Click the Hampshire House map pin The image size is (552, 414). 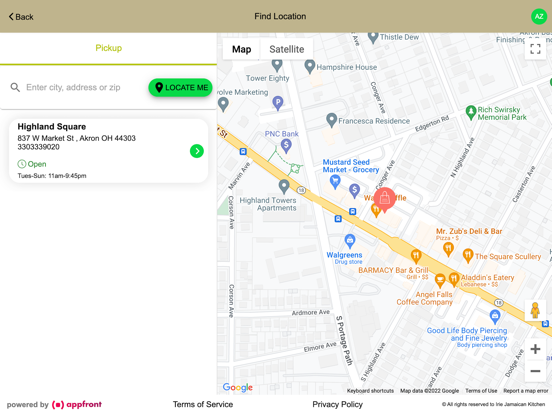309,66
